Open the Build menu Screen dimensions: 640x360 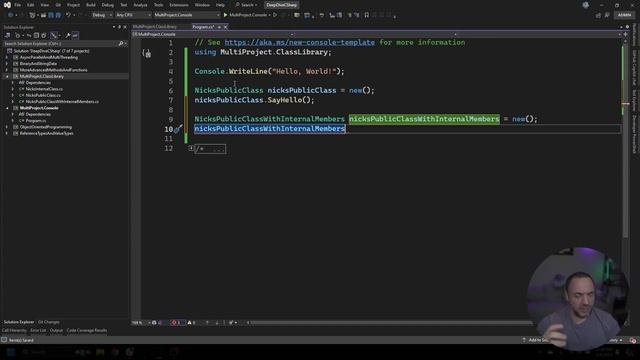tap(91, 5)
